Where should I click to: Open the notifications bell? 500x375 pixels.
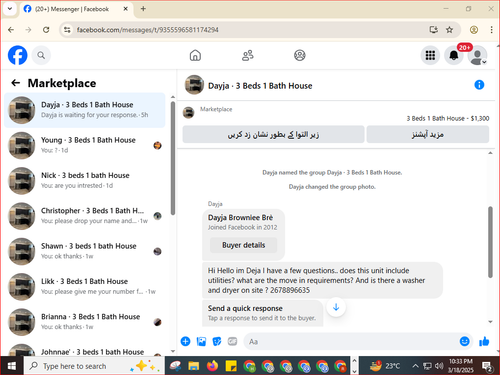454,55
